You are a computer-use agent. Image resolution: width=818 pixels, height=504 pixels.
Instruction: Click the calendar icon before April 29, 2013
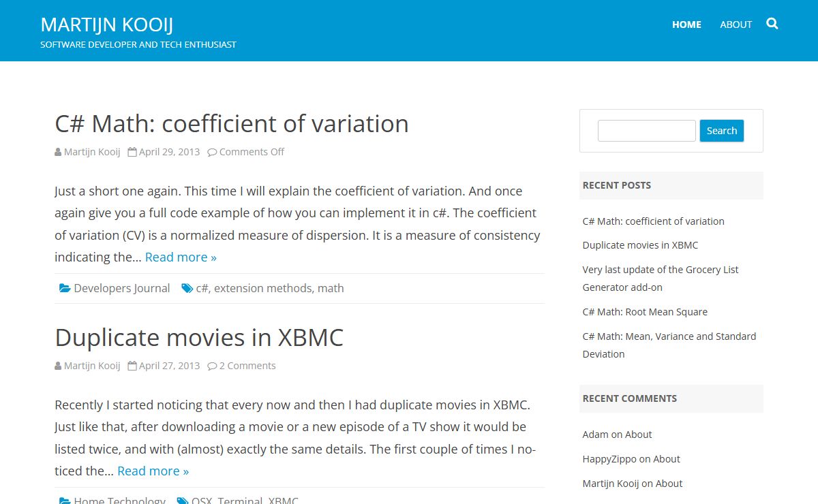coord(132,152)
